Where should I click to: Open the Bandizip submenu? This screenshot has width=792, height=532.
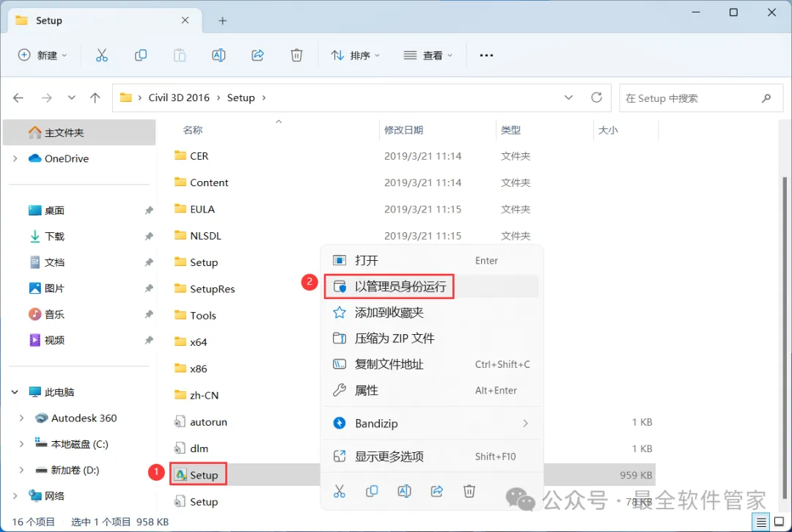[x=432, y=423]
